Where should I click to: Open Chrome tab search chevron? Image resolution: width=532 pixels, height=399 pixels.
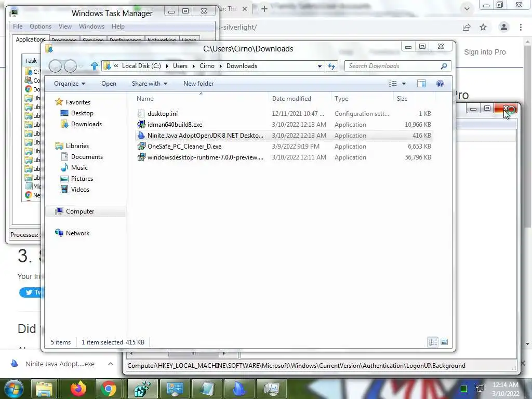tap(467, 8)
